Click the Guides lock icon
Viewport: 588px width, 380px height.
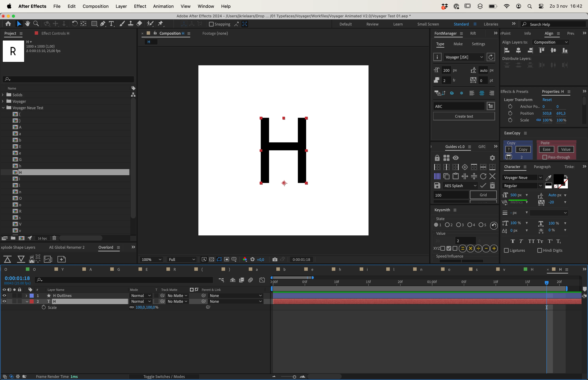pyautogui.click(x=437, y=158)
